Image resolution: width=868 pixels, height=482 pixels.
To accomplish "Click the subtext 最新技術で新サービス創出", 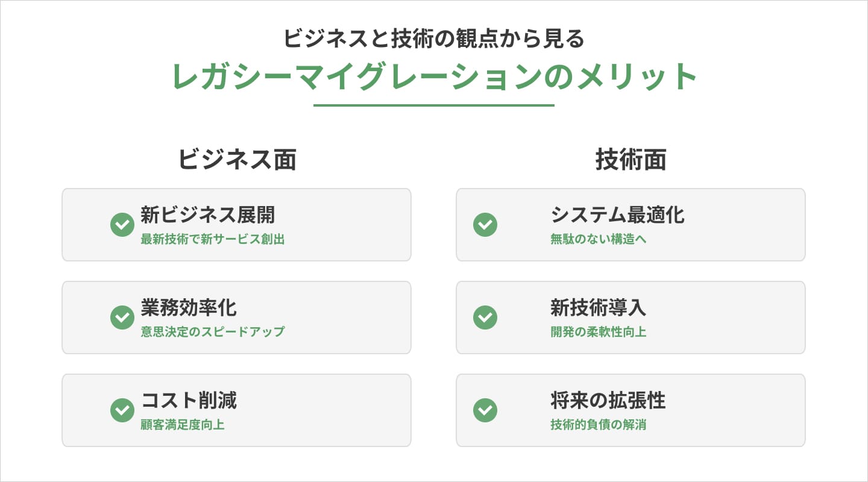I will 212,239.
